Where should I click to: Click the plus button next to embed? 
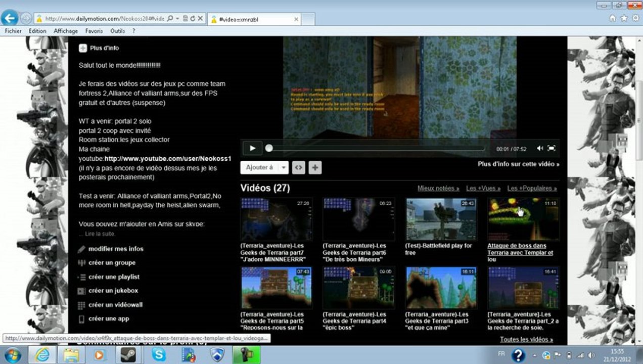(x=315, y=167)
